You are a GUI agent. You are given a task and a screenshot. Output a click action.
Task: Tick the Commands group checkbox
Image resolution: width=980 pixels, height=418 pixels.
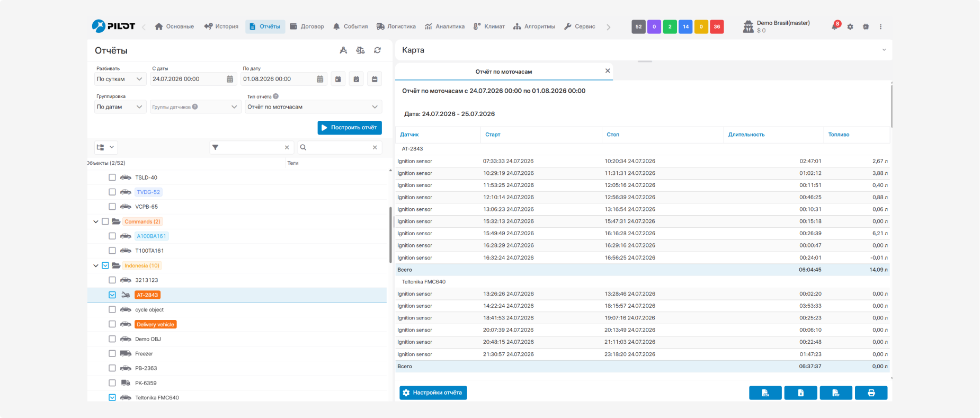click(105, 221)
